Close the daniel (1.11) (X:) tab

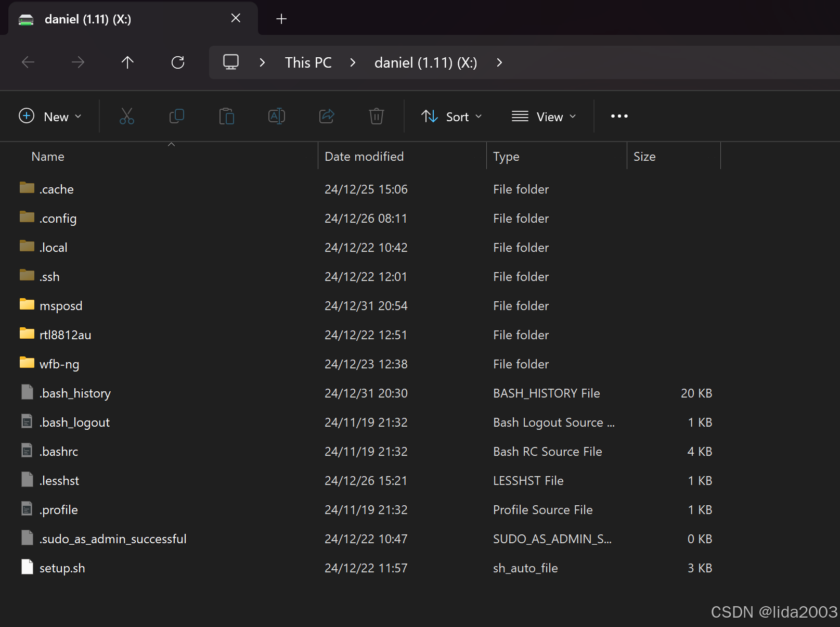(x=236, y=18)
